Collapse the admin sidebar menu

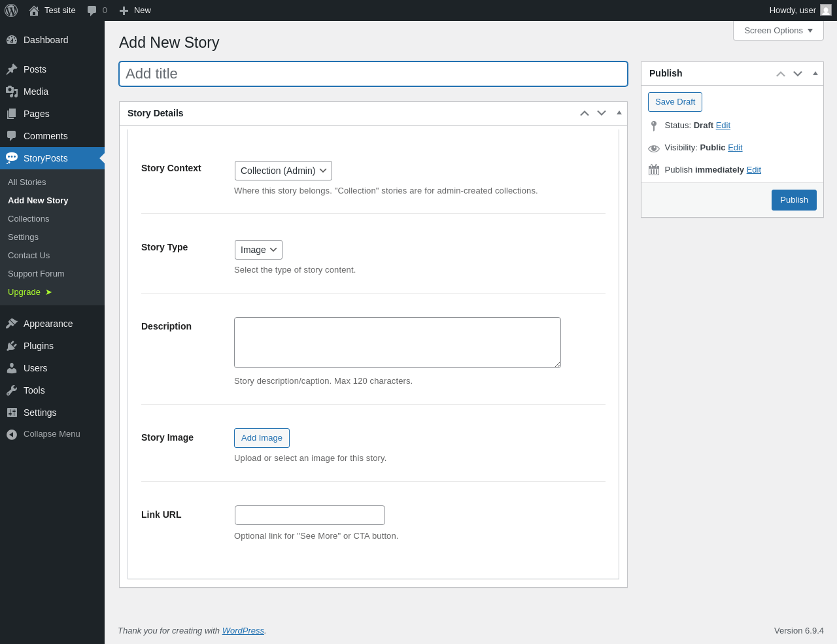point(43,434)
